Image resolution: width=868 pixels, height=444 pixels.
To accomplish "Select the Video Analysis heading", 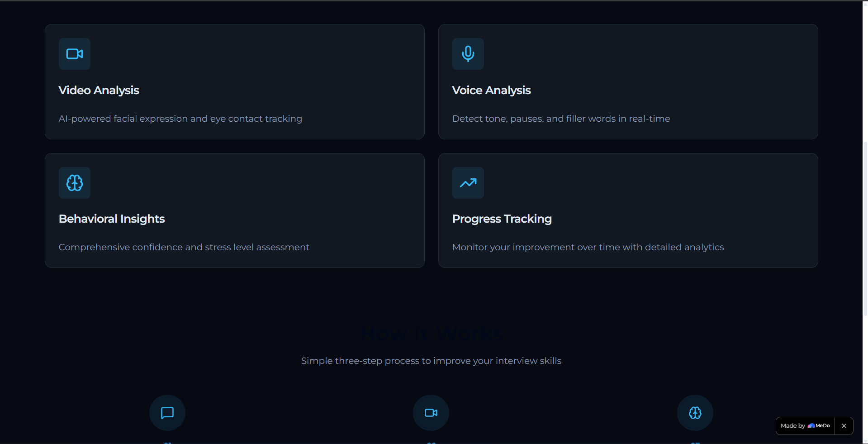I will pos(99,90).
